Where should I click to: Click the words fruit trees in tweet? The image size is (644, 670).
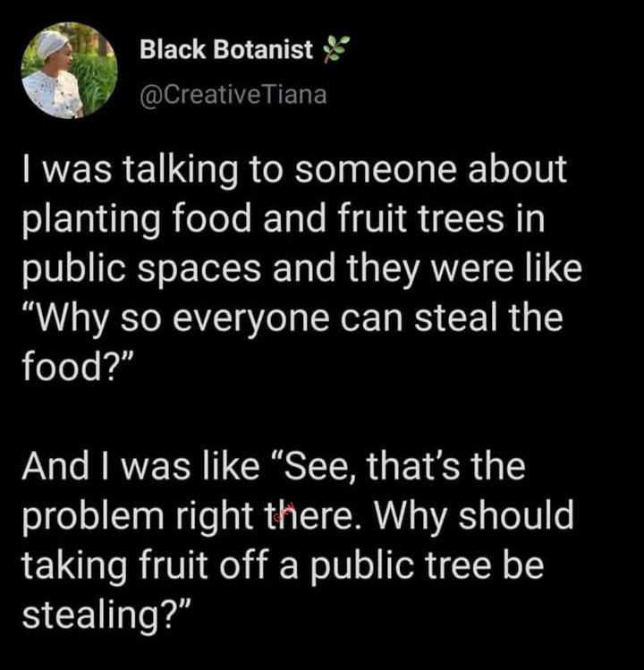[x=421, y=219]
